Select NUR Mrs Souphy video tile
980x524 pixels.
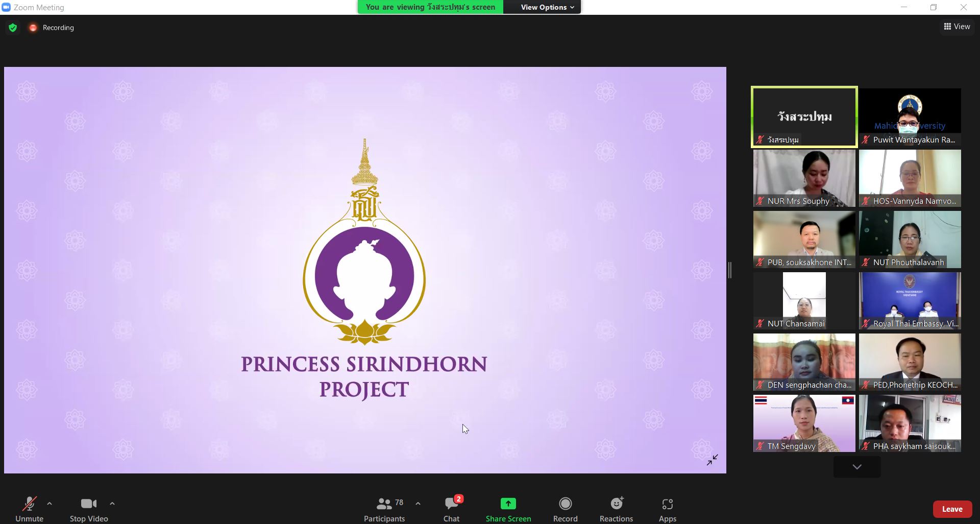point(804,178)
